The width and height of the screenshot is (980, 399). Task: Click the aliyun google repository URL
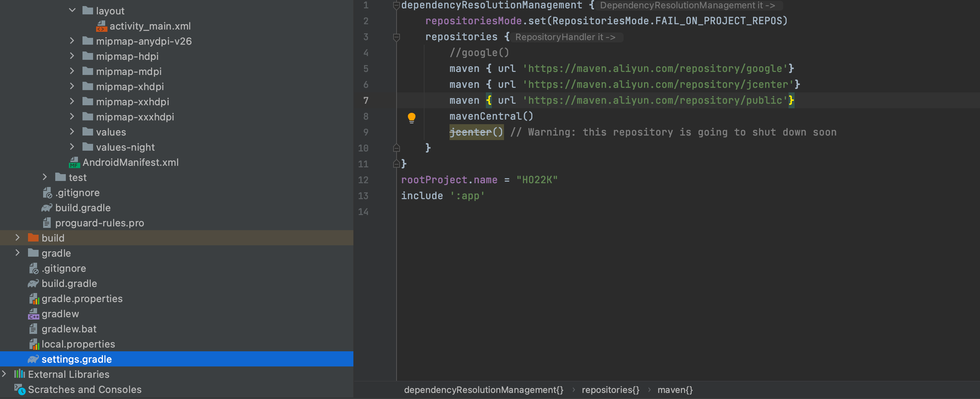tap(655, 69)
